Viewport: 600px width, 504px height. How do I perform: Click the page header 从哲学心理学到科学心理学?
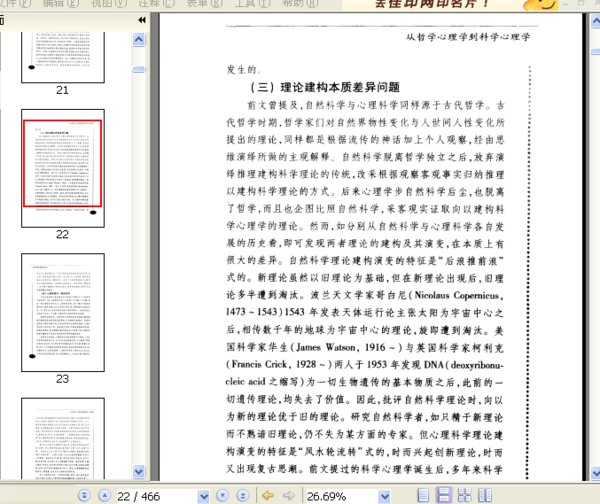click(x=468, y=37)
